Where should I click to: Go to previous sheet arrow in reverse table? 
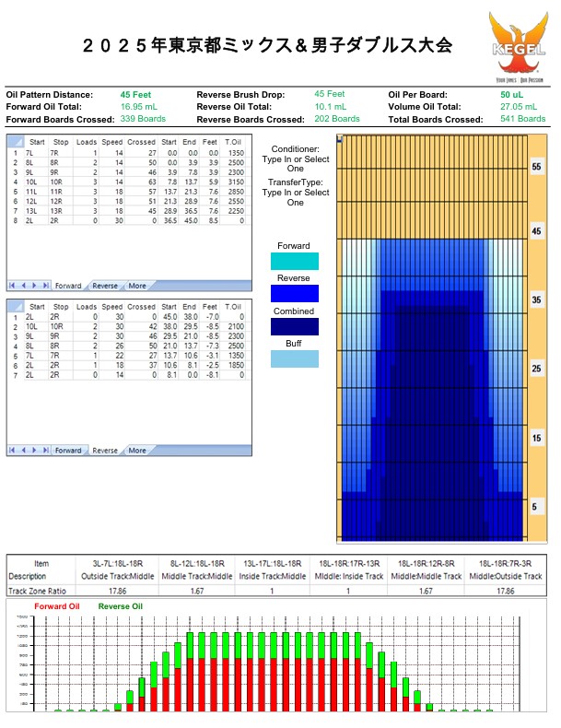[x=23, y=450]
